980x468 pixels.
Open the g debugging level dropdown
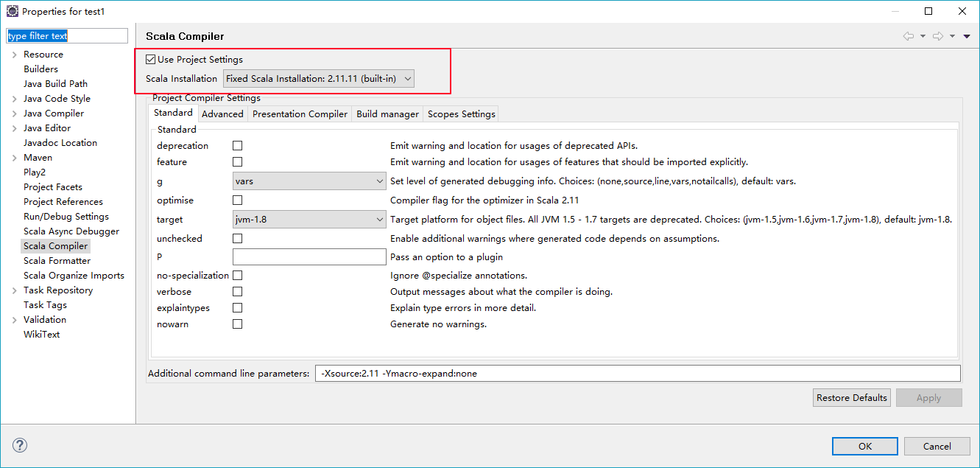click(309, 181)
